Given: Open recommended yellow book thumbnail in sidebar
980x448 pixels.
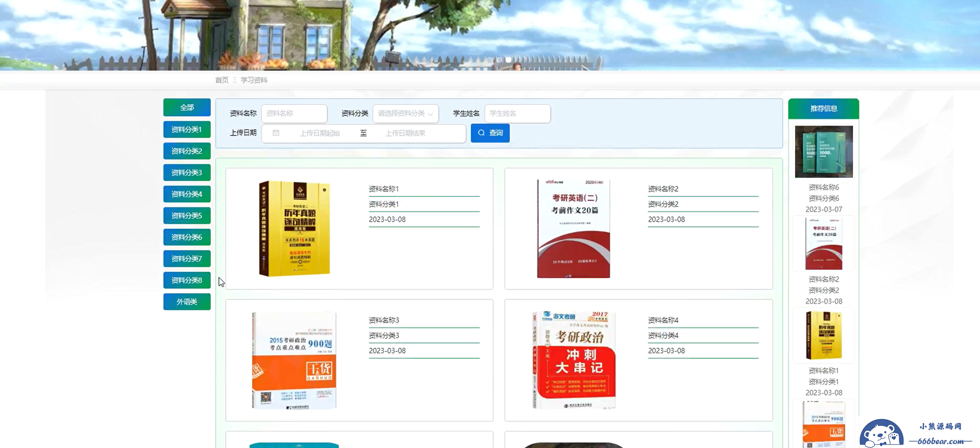Looking at the screenshot, I should 824,335.
